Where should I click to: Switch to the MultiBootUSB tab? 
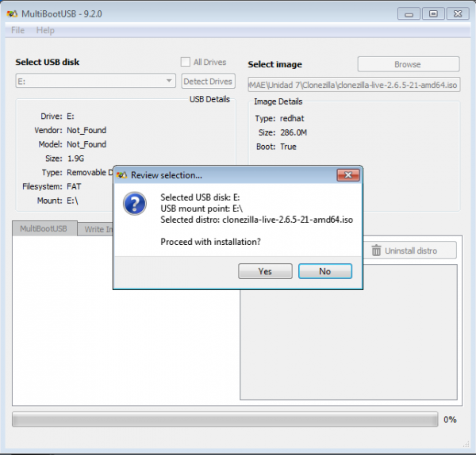click(44, 228)
